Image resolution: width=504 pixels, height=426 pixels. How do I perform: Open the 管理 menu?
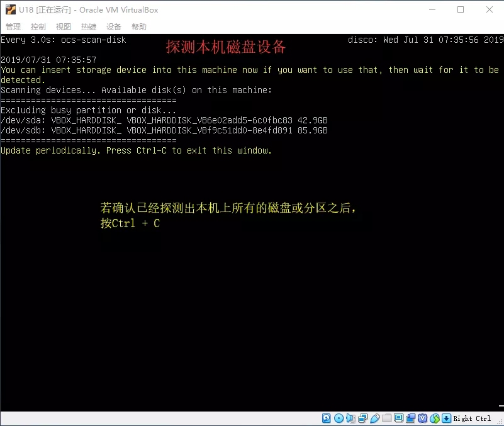pyautogui.click(x=13, y=27)
